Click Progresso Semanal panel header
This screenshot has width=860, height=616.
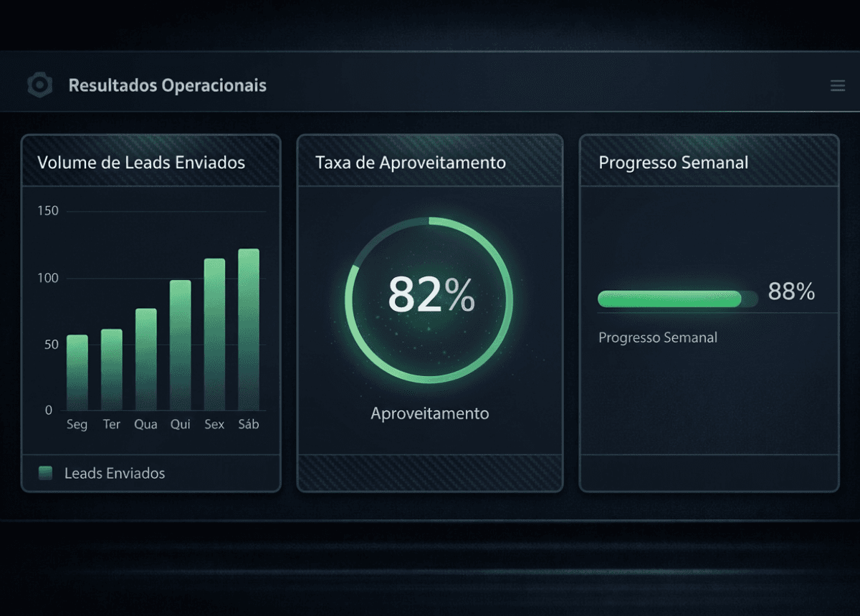[673, 163]
